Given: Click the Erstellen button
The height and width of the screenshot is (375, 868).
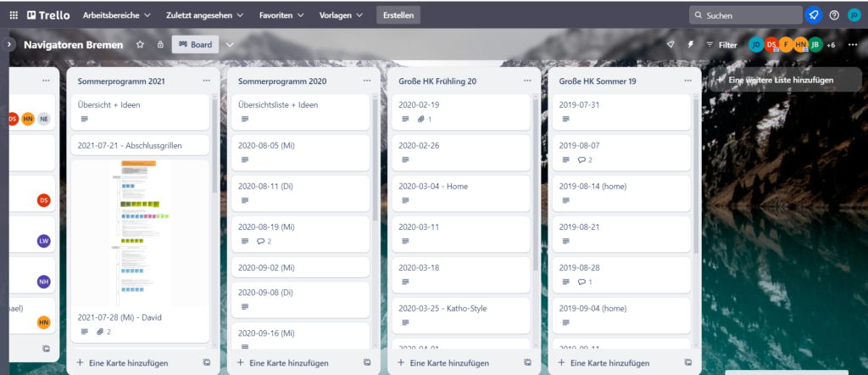Looking at the screenshot, I should click(398, 15).
